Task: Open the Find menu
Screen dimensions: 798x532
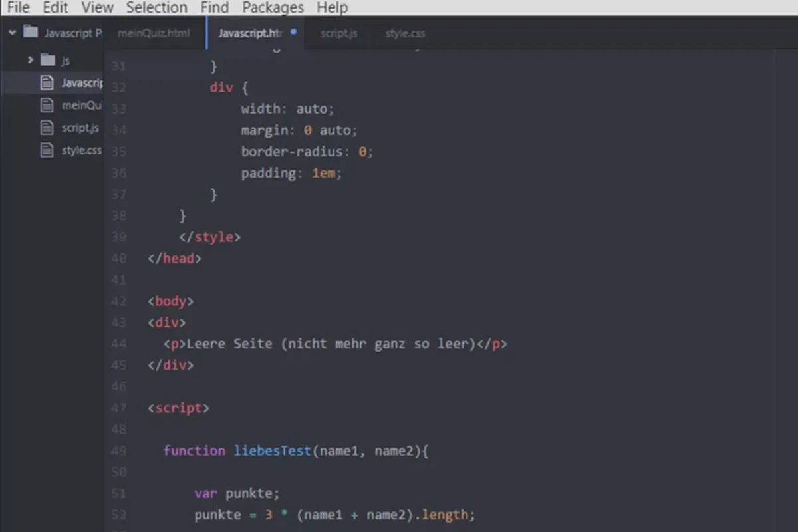Action: pyautogui.click(x=215, y=8)
